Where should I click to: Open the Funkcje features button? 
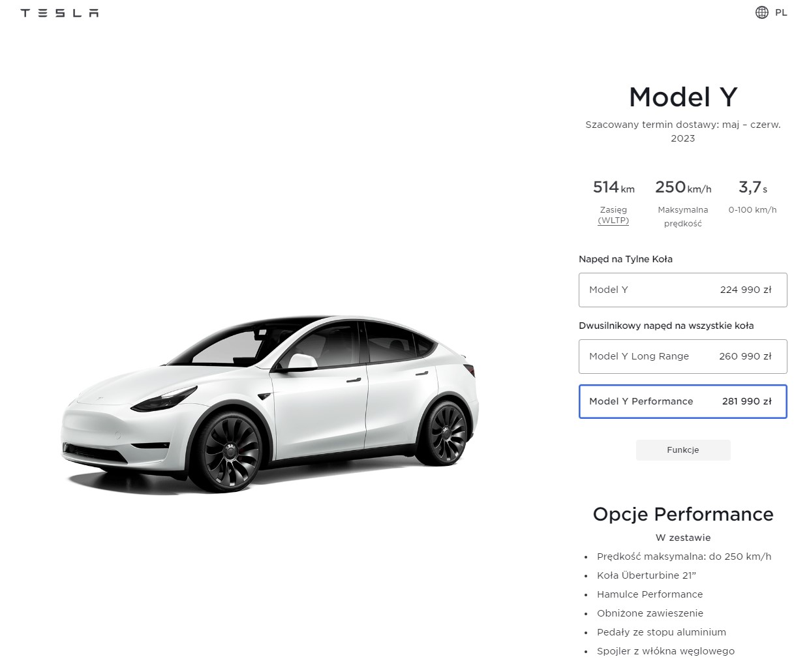coord(682,450)
